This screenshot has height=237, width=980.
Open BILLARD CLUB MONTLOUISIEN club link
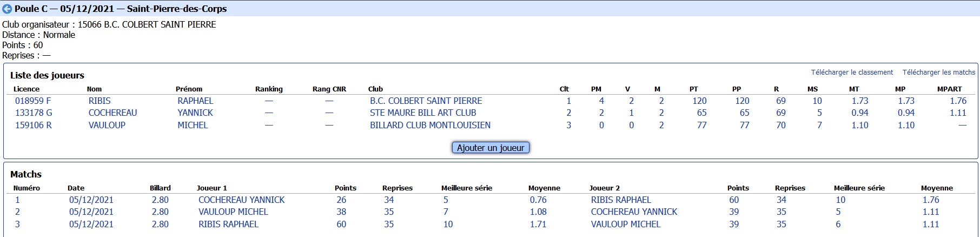point(431,125)
